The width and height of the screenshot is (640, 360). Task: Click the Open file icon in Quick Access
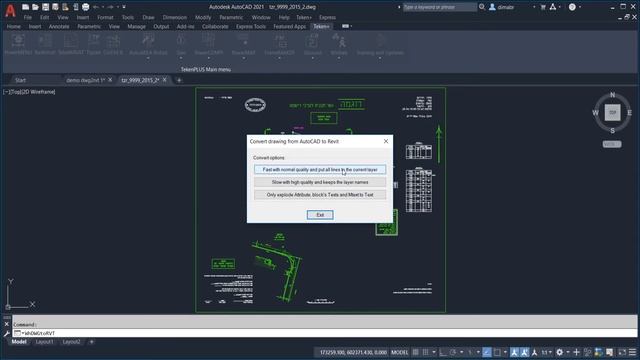35,7
